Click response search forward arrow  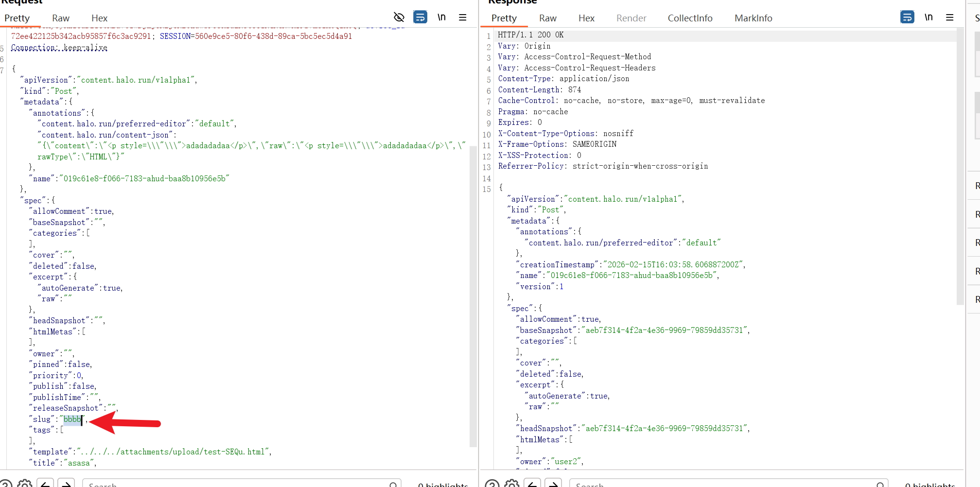coord(553,484)
